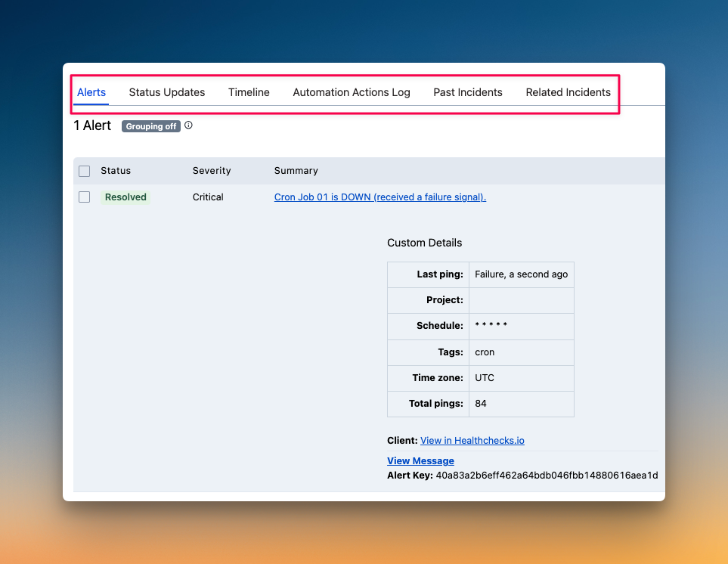Click the Total pings value 84
The height and width of the screenshot is (564, 728).
point(481,404)
